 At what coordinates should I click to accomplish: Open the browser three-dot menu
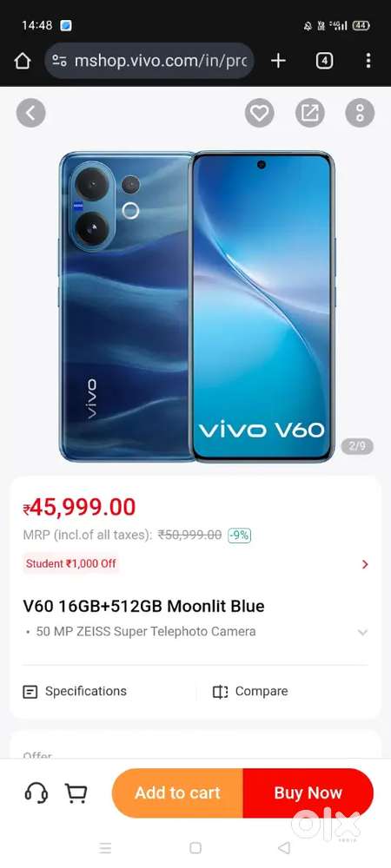[x=368, y=61]
